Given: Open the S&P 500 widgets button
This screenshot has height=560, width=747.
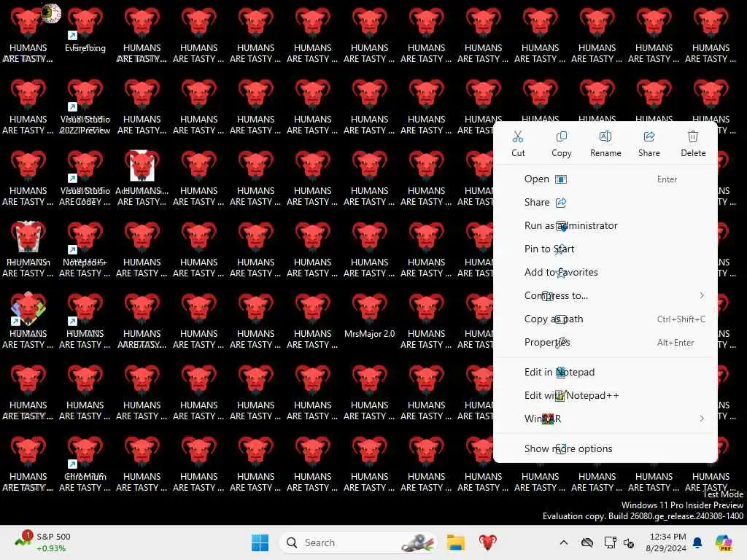Looking at the screenshot, I should 43,542.
